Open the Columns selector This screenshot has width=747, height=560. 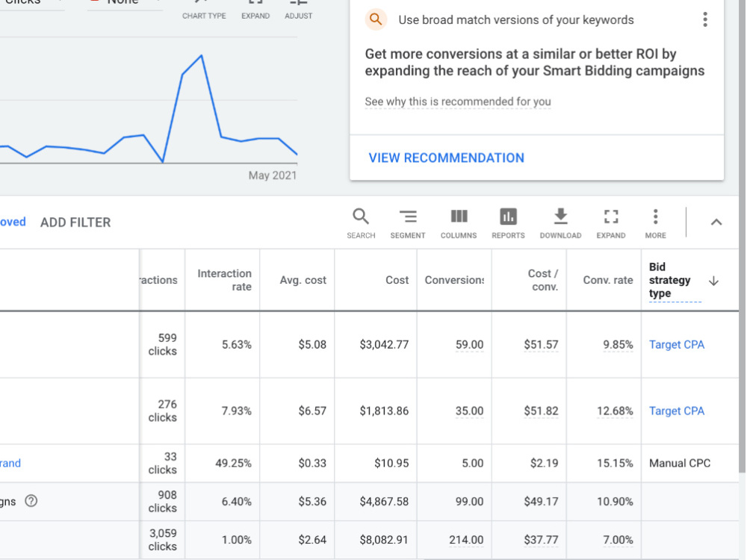click(459, 223)
